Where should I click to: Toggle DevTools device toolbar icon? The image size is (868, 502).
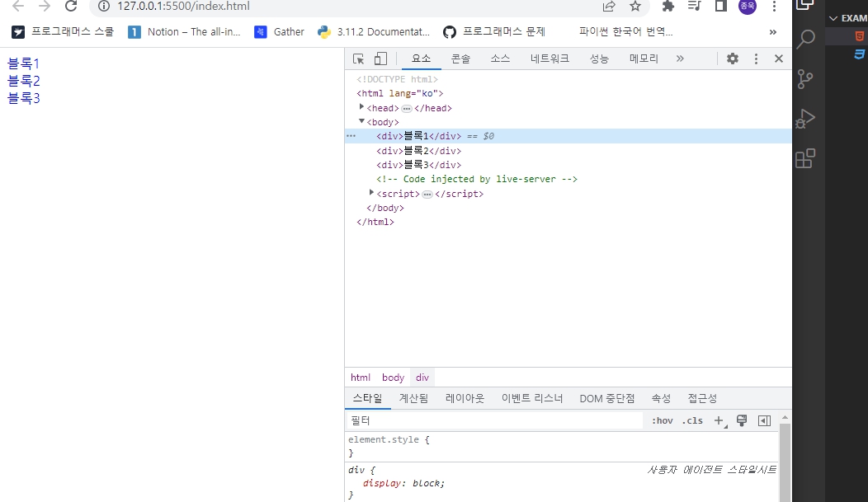pyautogui.click(x=380, y=59)
